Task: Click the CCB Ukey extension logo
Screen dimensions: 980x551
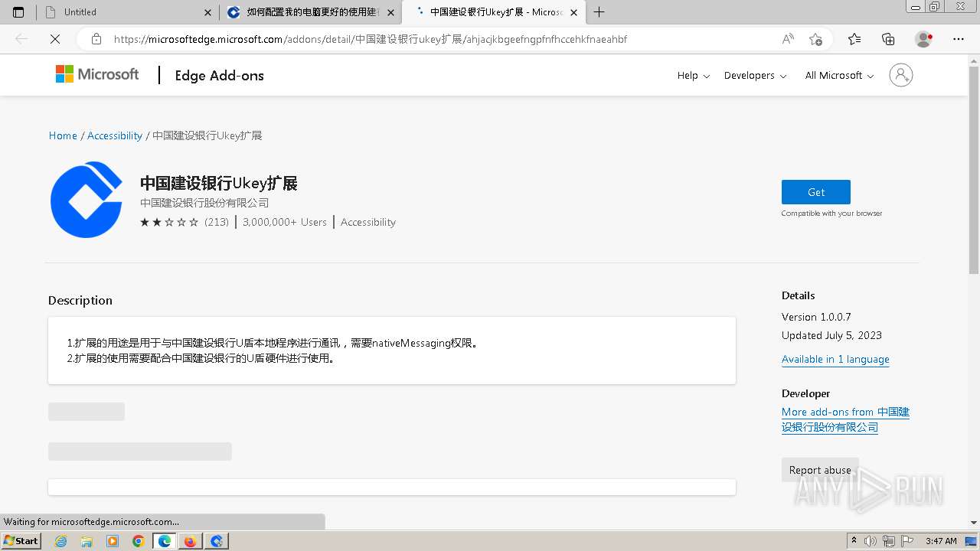Action: [87, 200]
